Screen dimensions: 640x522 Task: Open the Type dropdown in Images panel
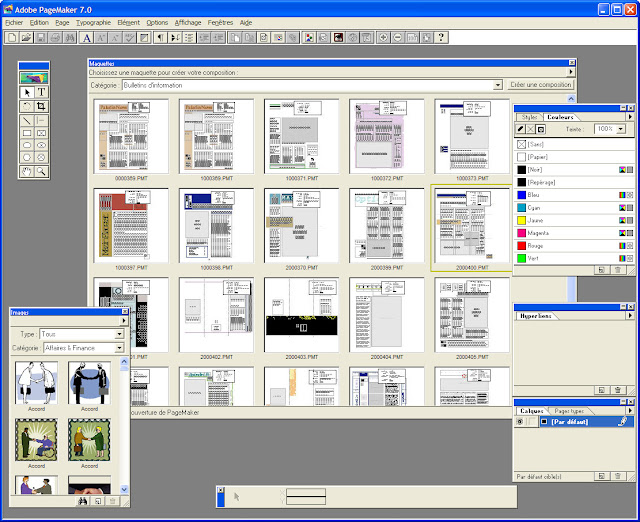point(120,334)
